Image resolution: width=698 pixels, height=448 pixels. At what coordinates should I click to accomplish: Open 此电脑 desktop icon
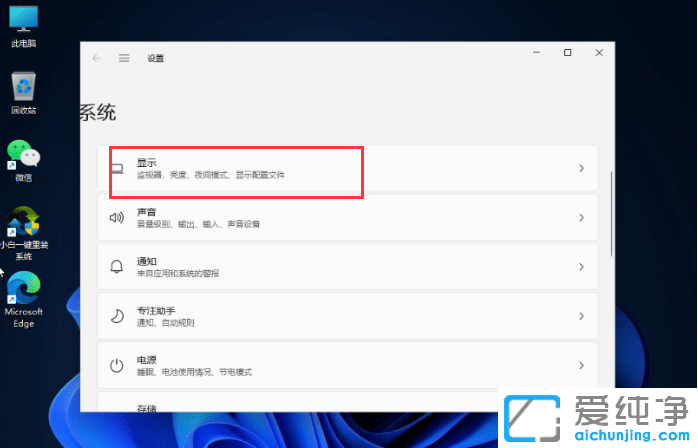tap(24, 26)
